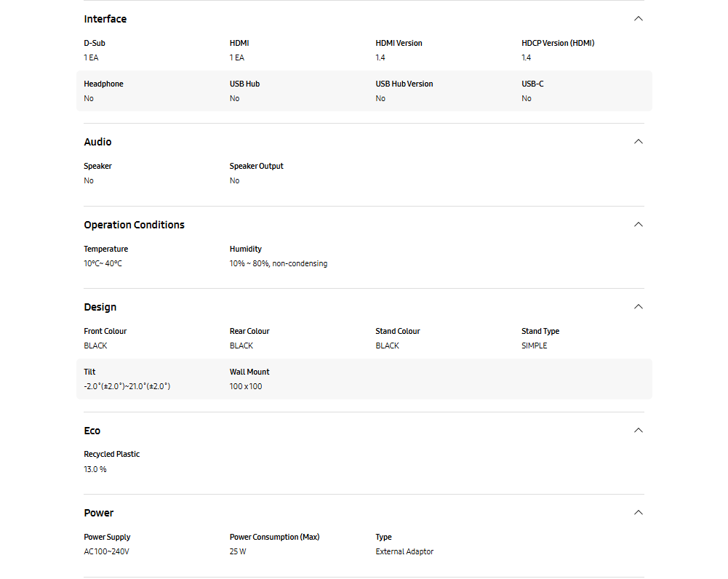Click the Eco section heading
Screen dimensions: 728x579
tap(92, 431)
